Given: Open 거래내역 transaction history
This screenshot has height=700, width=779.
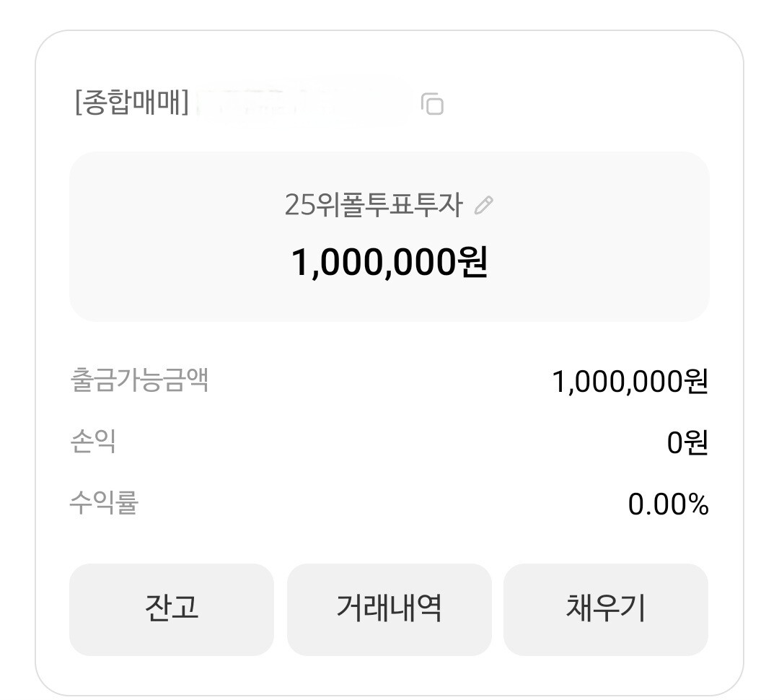Looking at the screenshot, I should click(x=389, y=609).
